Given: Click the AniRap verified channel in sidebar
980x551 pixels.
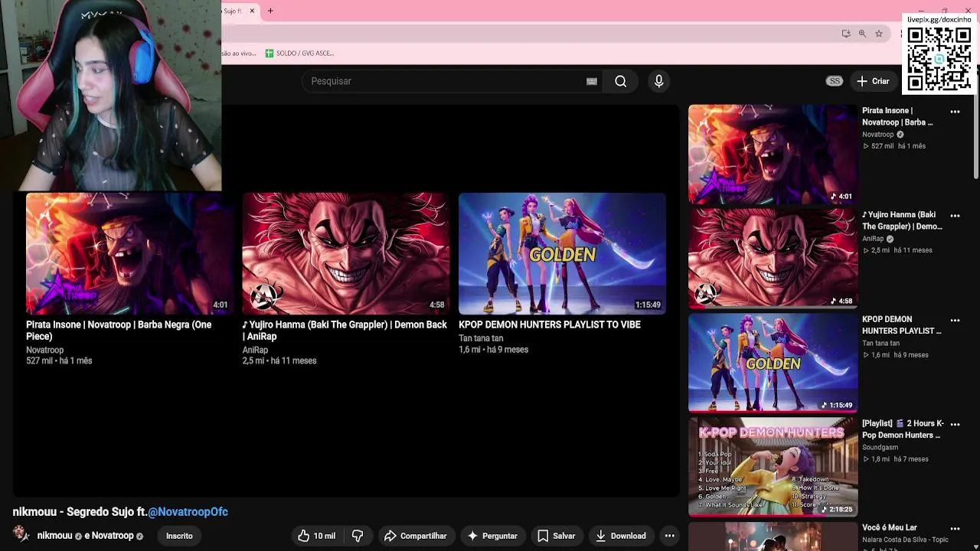Looking at the screenshot, I should tap(877, 239).
